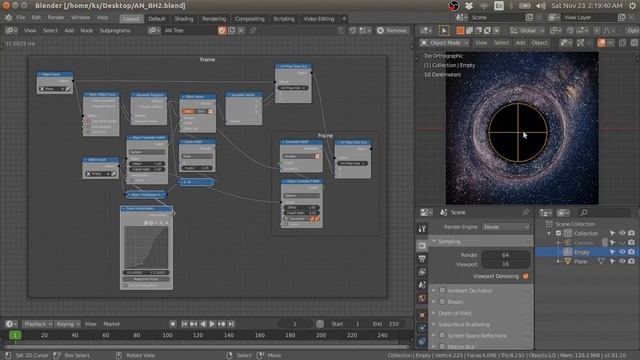Jump to the timeline start frame button

point(184,324)
